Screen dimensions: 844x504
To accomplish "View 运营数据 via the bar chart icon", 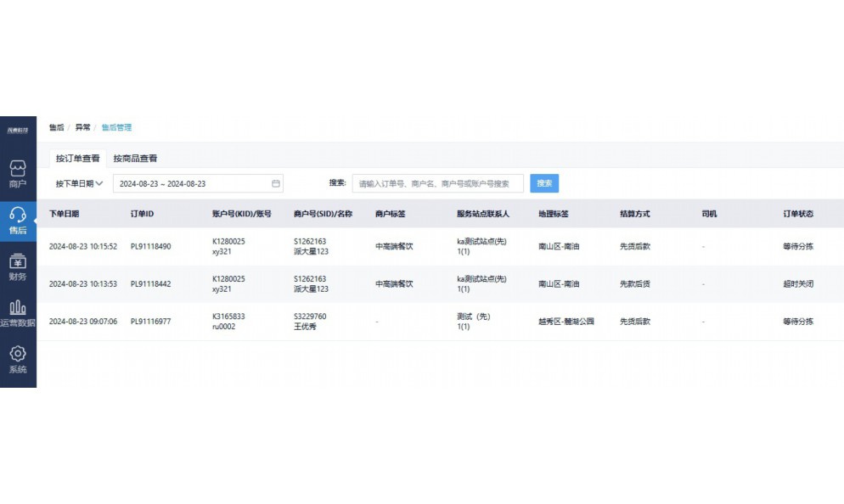I will click(18, 311).
